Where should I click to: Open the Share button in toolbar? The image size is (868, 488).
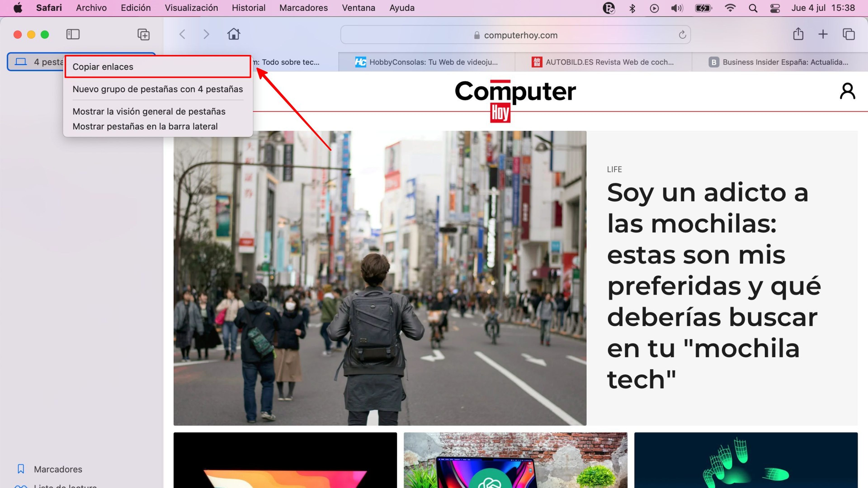(798, 34)
